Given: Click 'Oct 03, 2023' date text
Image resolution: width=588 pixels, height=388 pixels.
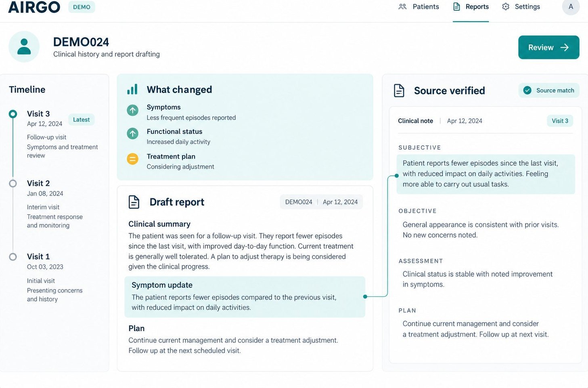Looking at the screenshot, I should pos(45,267).
